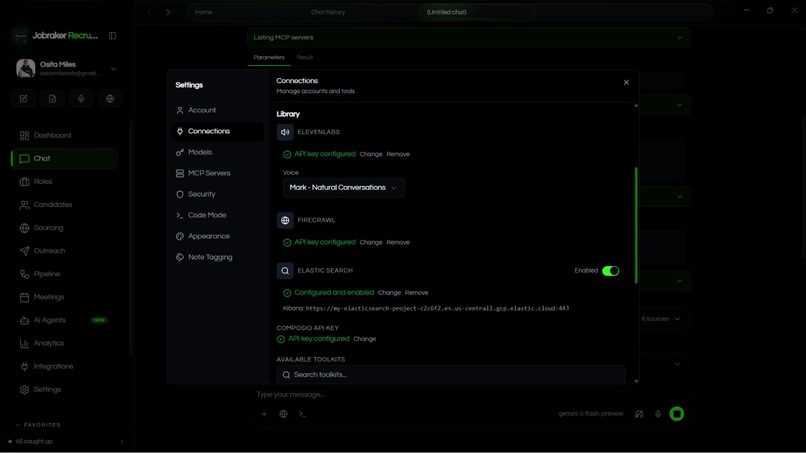Change the Composio API key
The height and width of the screenshot is (453, 806).
pyautogui.click(x=364, y=339)
